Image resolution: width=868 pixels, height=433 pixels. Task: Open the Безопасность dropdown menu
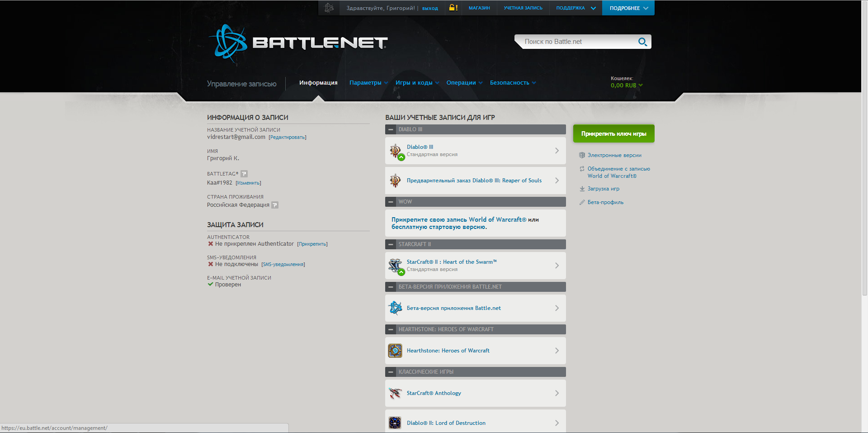(513, 83)
